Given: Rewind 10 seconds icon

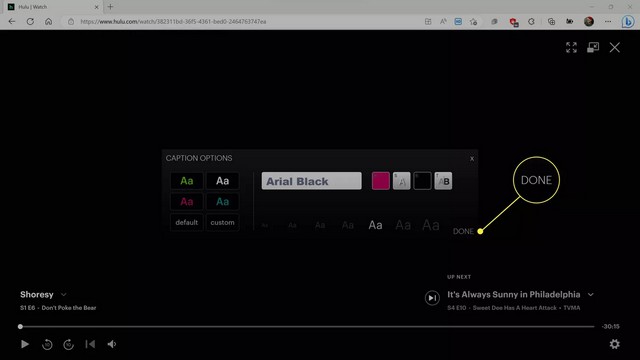Looking at the screenshot, I should (47, 344).
